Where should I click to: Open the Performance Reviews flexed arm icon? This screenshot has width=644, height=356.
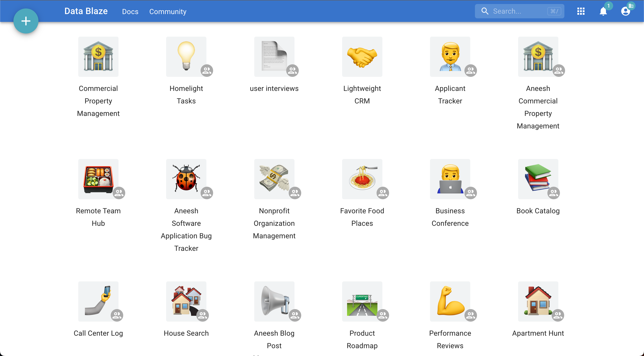click(450, 301)
